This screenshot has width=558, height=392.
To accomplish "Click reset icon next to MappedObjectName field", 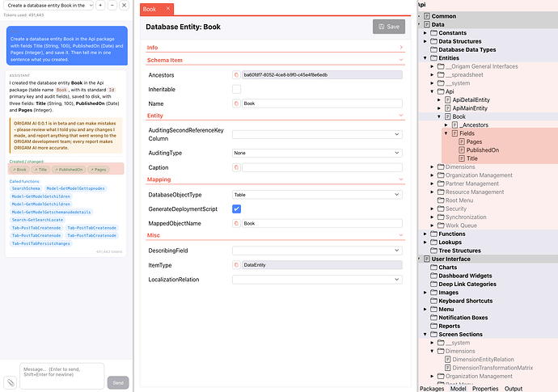I will 236,223.
